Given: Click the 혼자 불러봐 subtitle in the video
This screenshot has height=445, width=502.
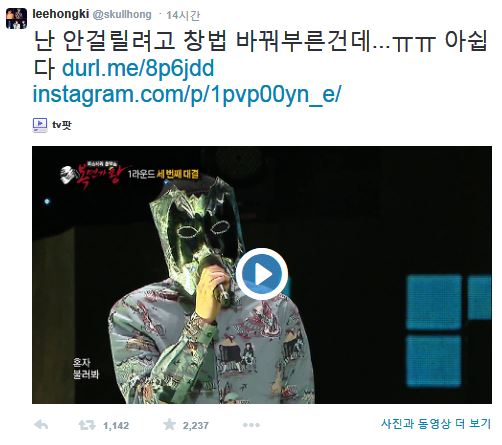Looking at the screenshot, I should click(x=86, y=368).
